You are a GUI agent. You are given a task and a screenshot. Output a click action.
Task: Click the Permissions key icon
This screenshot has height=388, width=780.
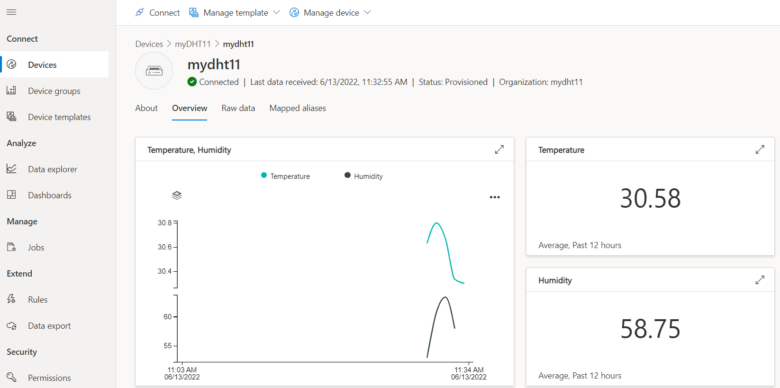pyautogui.click(x=11, y=377)
